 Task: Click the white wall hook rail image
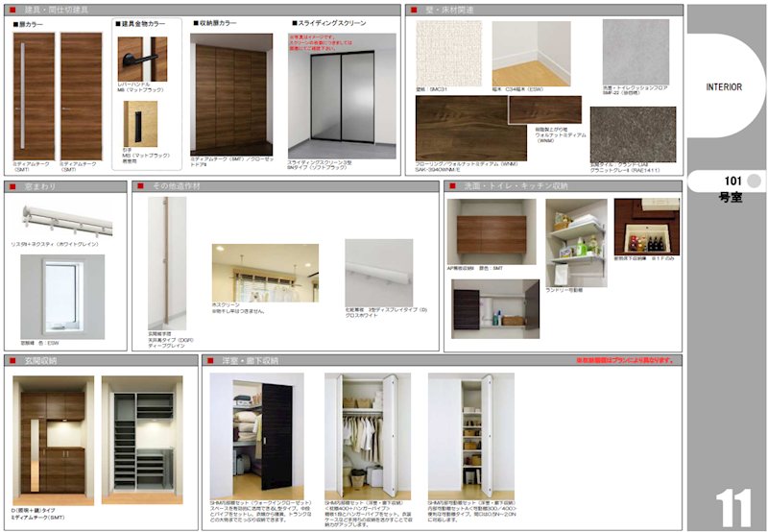click(x=378, y=273)
